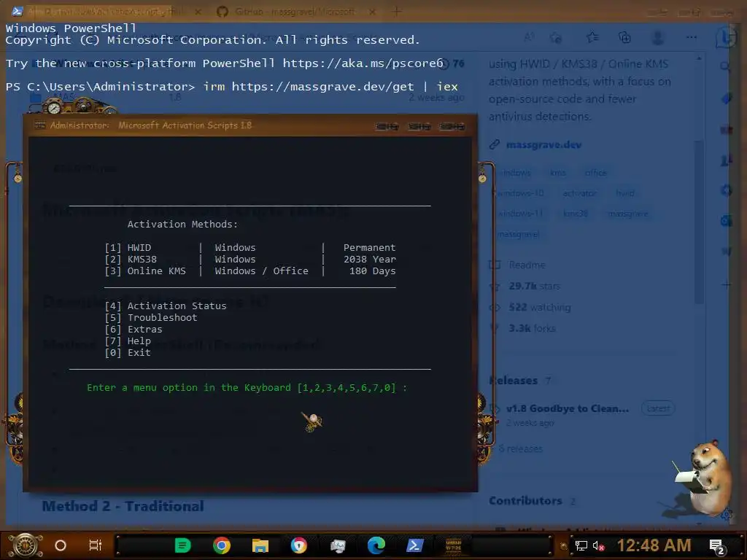Open the massgrave.dev link
The image size is (747, 560).
click(543, 145)
